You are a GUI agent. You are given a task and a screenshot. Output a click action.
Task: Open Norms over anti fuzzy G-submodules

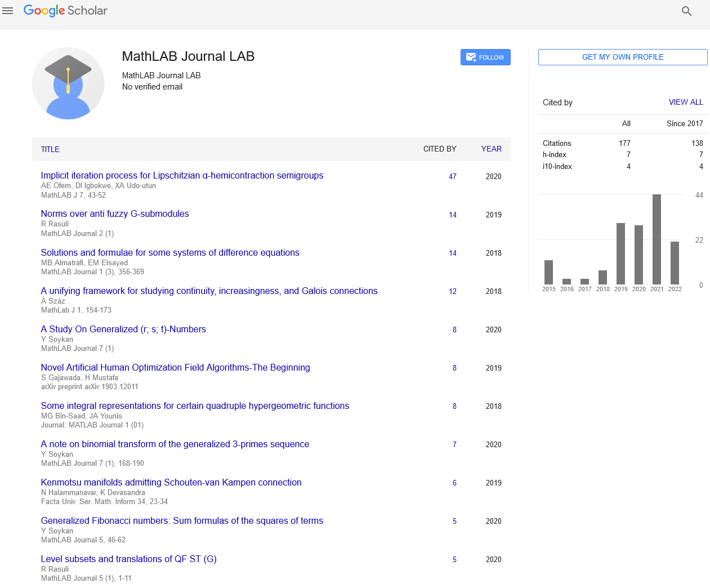(115, 213)
